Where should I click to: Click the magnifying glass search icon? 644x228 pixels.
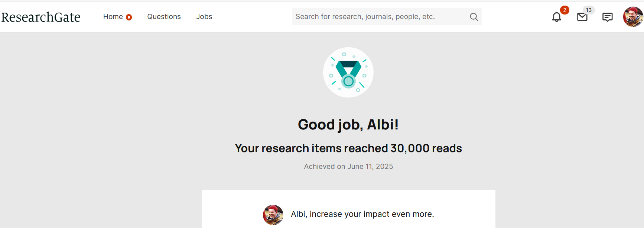pos(474,17)
